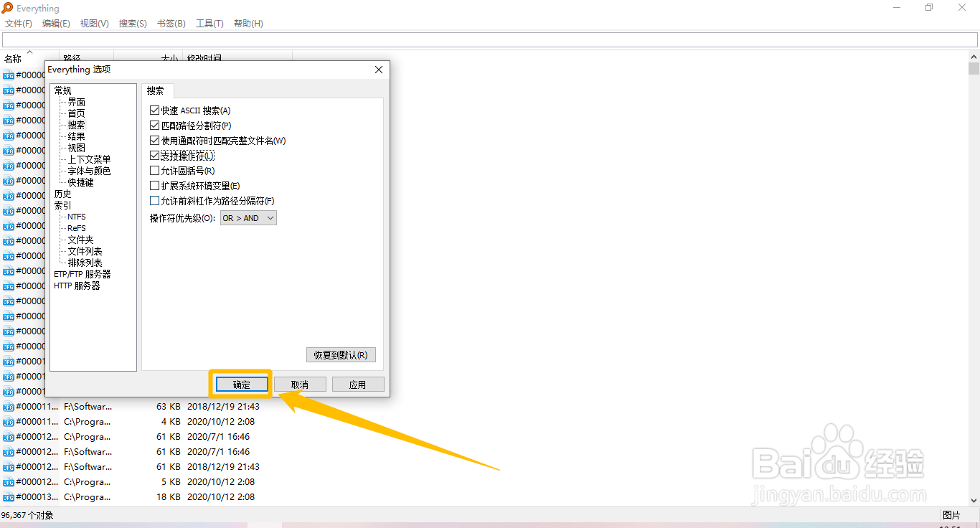The height and width of the screenshot is (528, 980).
Task: Open the 工具(T) menu
Action: (x=209, y=24)
